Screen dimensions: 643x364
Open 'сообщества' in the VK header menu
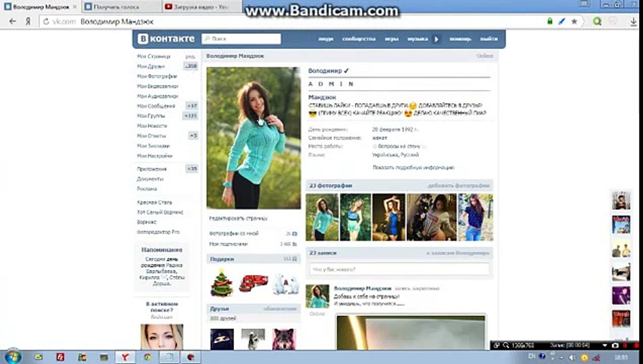point(358,38)
